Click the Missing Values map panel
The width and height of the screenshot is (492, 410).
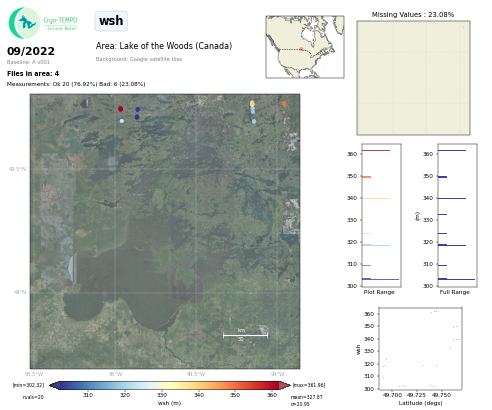tap(413, 78)
